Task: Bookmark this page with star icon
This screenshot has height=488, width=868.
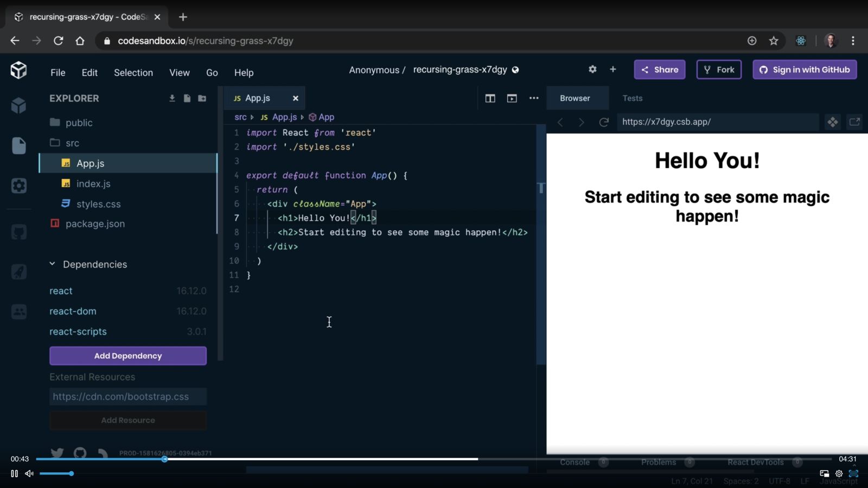Action: [x=774, y=41]
